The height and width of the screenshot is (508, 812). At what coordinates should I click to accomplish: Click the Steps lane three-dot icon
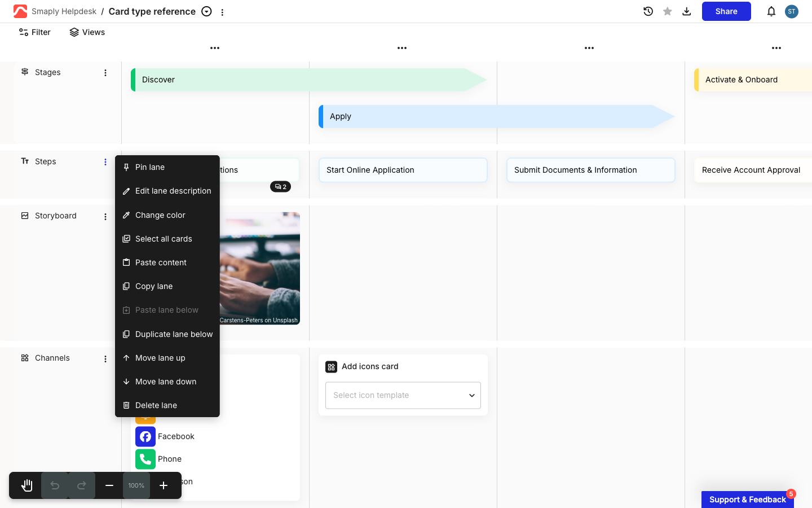(x=105, y=162)
